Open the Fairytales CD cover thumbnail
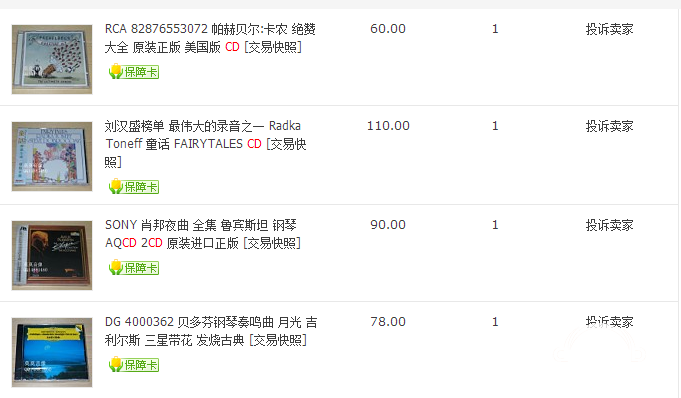This screenshot has height=398, width=681. [52, 156]
